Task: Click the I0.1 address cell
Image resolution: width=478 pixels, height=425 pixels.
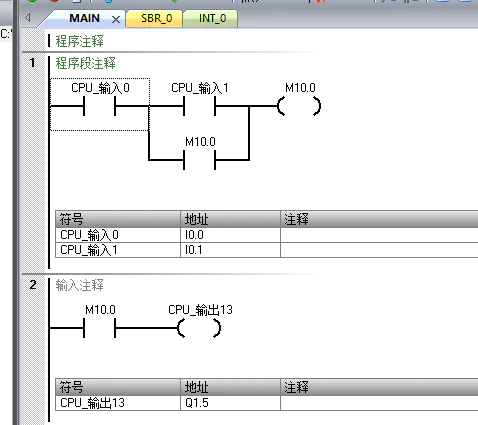Action: tap(230, 250)
